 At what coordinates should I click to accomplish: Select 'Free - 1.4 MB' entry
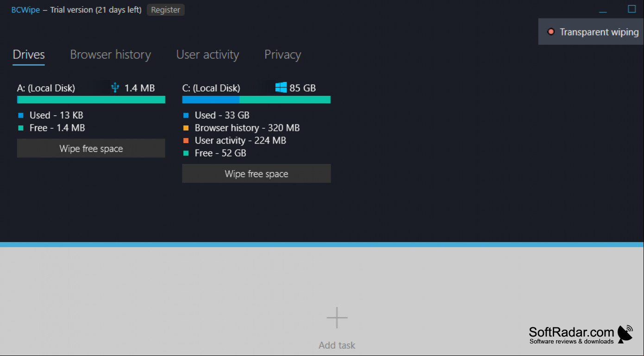coord(57,128)
